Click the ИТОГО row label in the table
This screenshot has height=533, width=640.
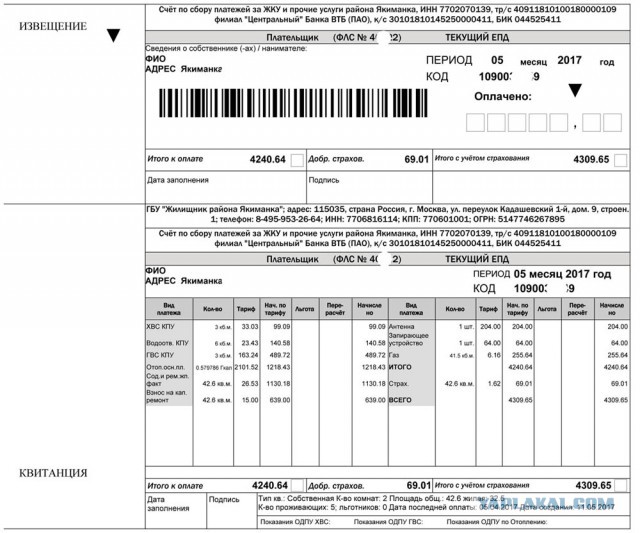[x=400, y=367]
